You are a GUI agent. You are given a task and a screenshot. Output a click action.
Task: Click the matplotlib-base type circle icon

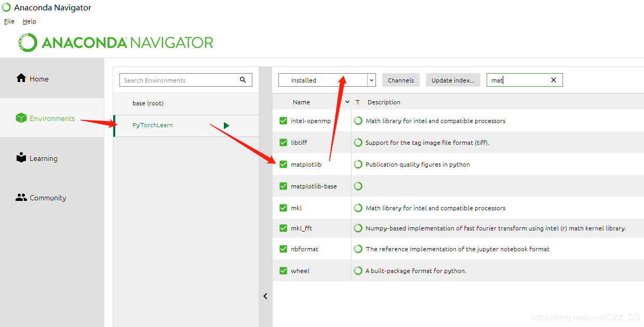(x=358, y=186)
